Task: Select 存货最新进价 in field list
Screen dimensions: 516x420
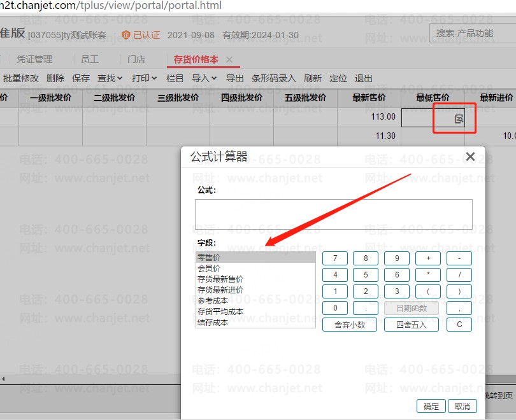Action: coord(255,290)
